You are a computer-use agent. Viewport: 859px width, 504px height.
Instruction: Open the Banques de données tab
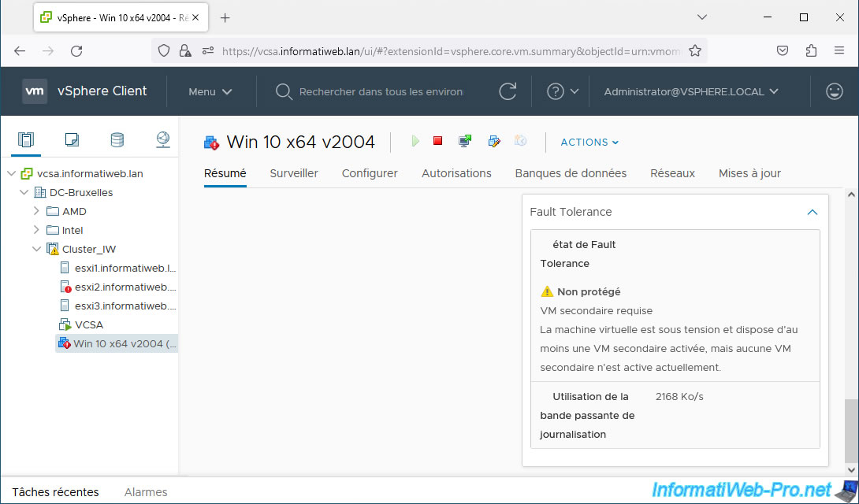point(571,173)
